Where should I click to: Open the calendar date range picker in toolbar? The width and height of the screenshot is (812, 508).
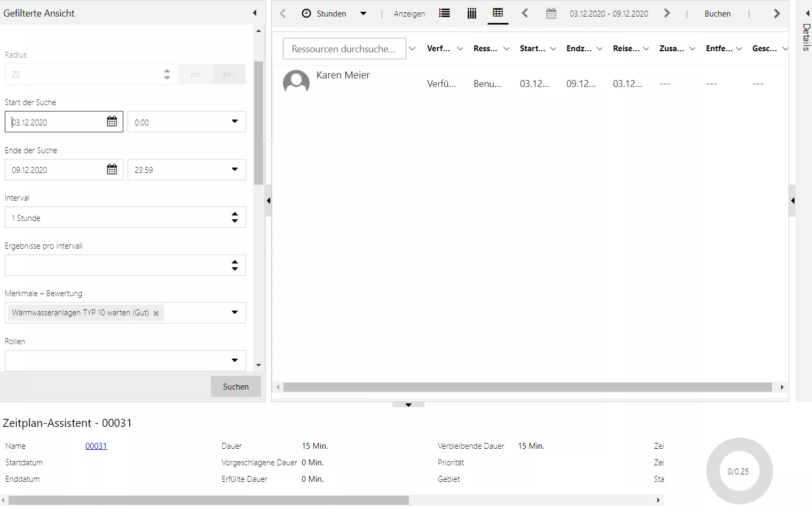pyautogui.click(x=551, y=13)
